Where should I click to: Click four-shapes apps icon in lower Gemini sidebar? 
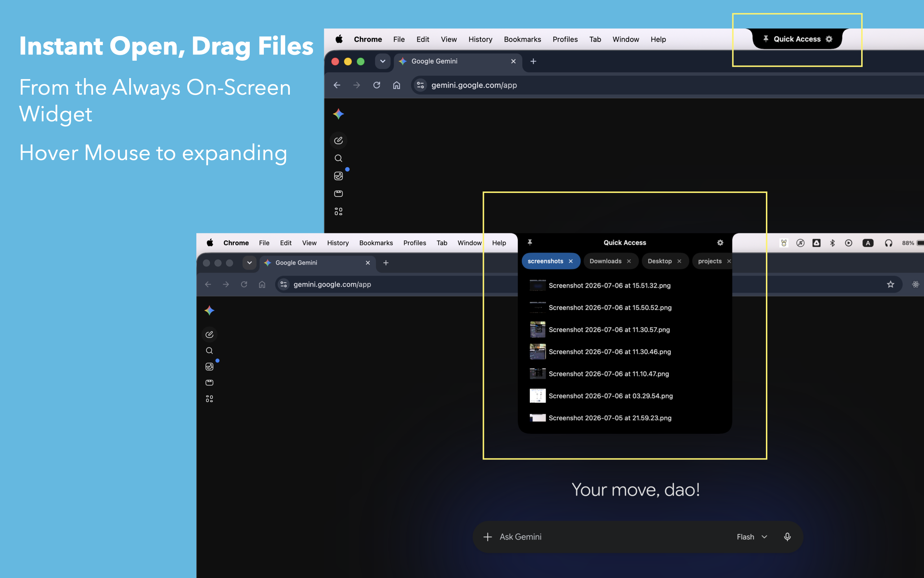coord(209,399)
